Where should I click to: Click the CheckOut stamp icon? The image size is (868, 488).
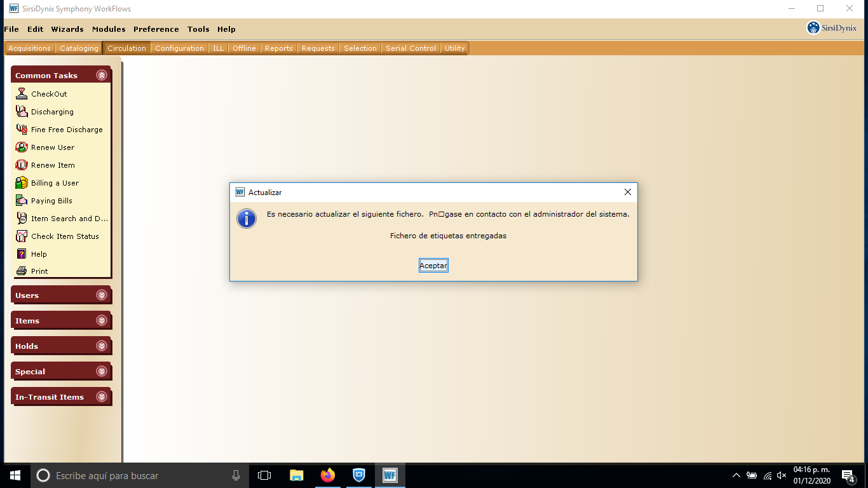point(22,93)
